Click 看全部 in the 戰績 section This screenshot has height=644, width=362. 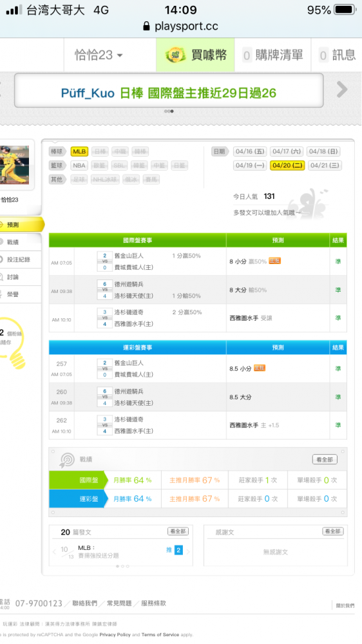pyautogui.click(x=325, y=460)
